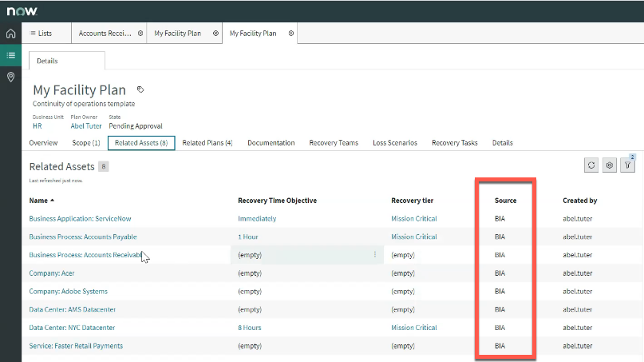Open the location pin sidebar icon
Viewport: 644px width, 362px height.
click(10, 77)
